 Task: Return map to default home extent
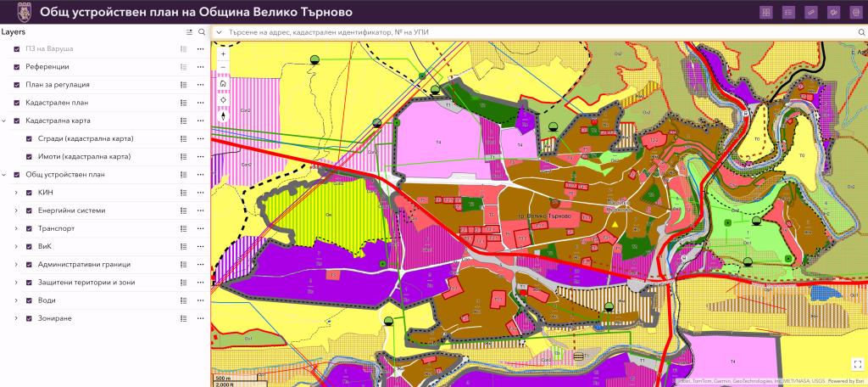[x=223, y=84]
